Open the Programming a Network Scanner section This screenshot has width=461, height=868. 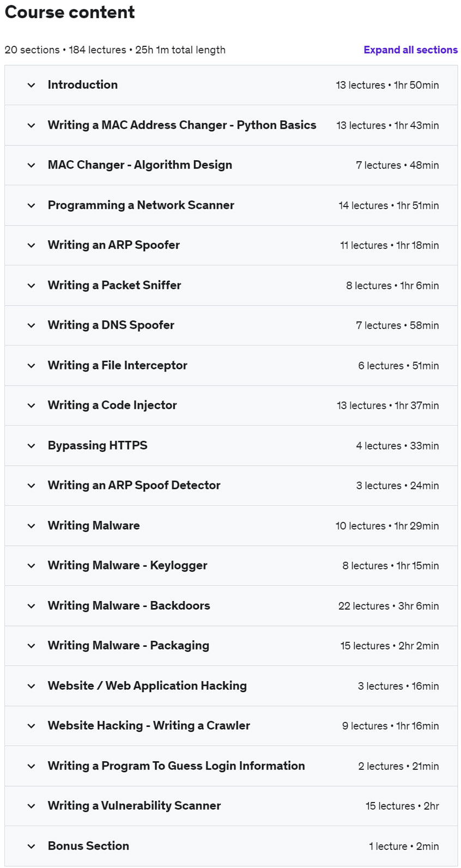point(141,205)
